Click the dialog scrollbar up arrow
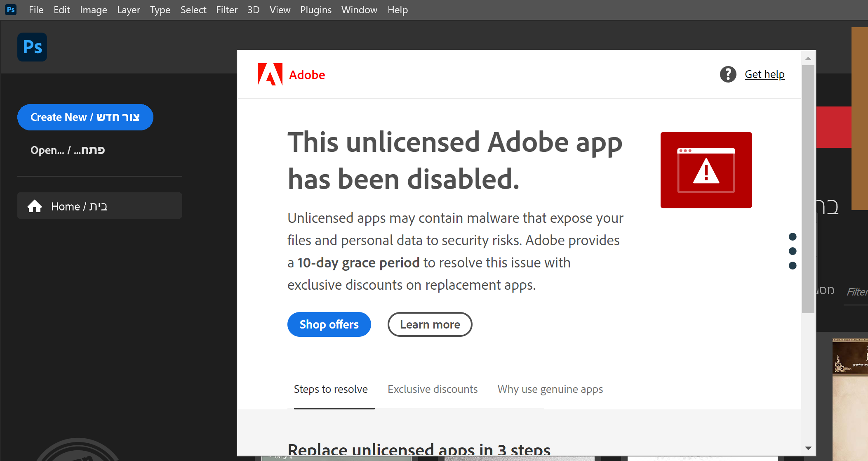 point(808,58)
